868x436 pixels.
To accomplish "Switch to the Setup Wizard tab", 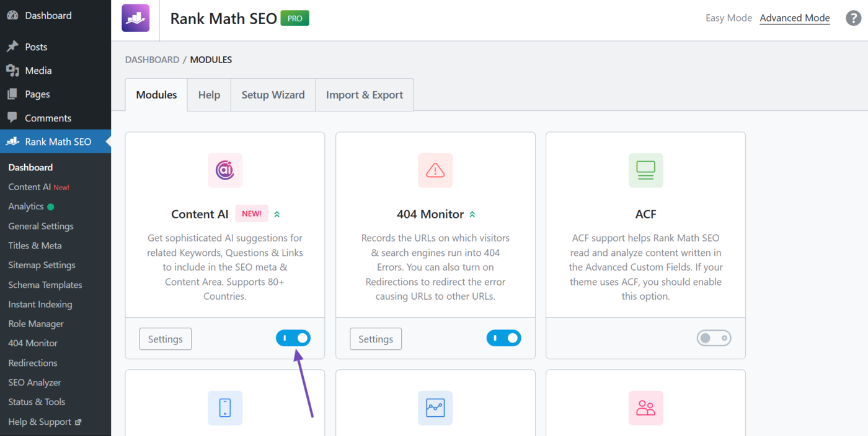I will pyautogui.click(x=273, y=94).
